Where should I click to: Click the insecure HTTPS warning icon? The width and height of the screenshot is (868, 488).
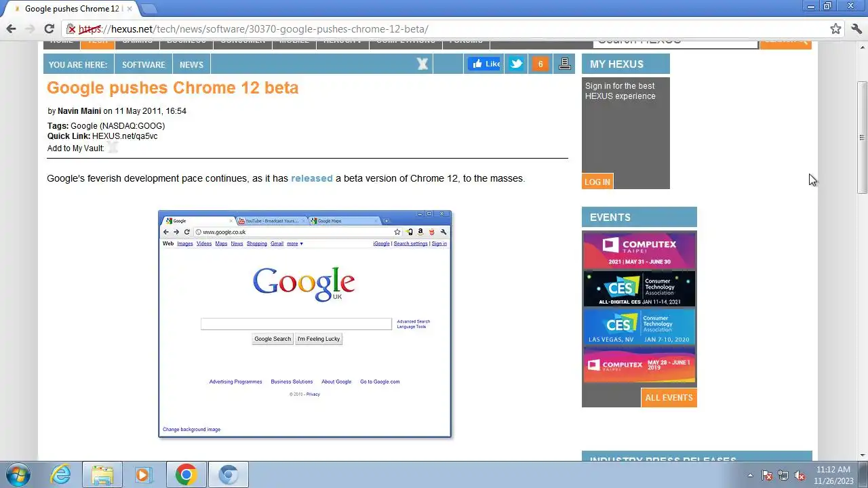coord(71,29)
